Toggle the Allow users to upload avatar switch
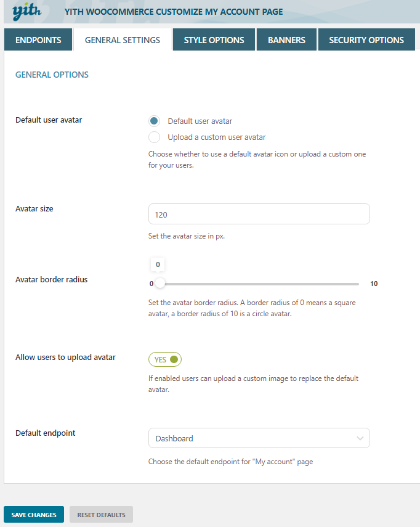Viewport: 420px width, 527px height. (165, 359)
